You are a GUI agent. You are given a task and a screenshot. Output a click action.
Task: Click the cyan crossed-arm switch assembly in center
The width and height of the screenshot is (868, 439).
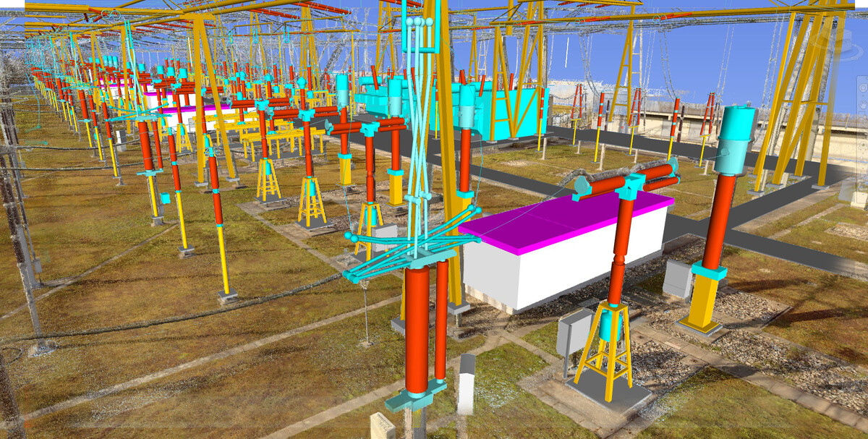coord(412,239)
